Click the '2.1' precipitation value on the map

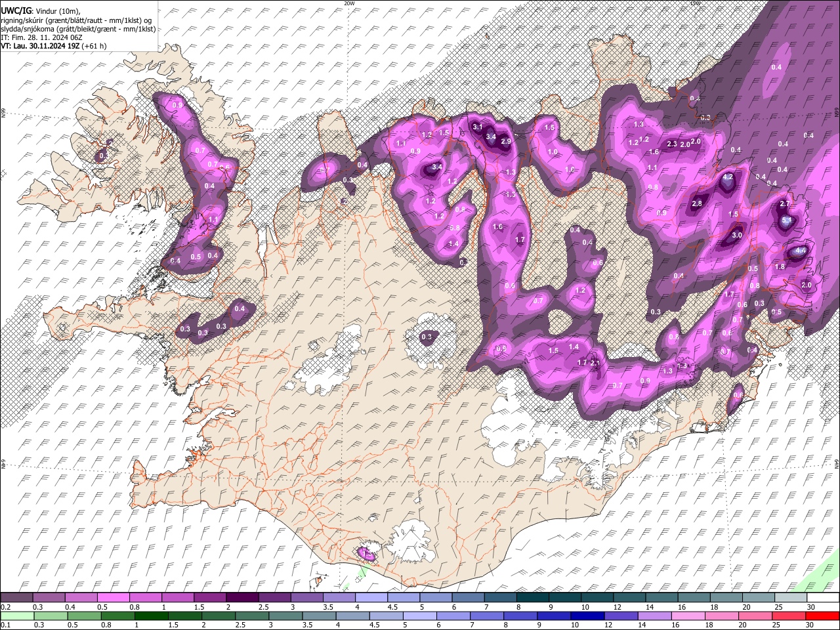(596, 363)
